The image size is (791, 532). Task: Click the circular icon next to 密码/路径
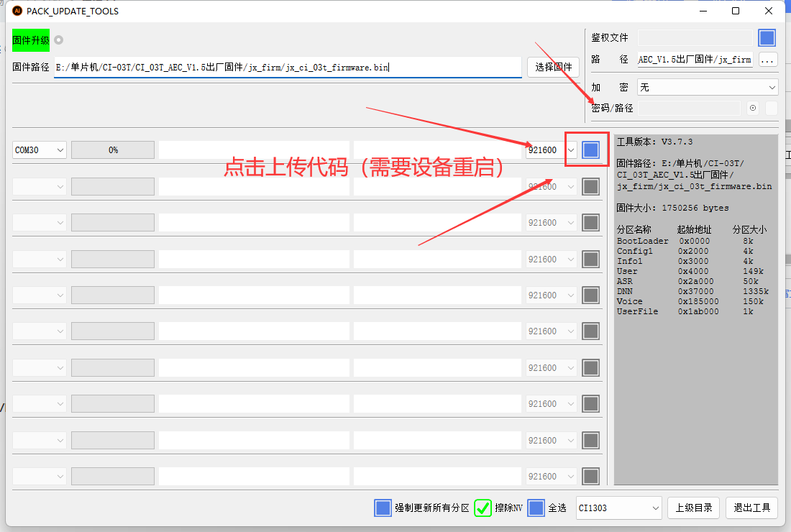coord(752,109)
